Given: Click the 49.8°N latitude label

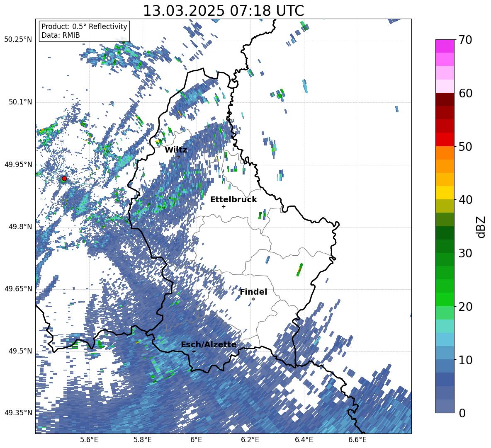Looking at the screenshot, I should (20, 227).
